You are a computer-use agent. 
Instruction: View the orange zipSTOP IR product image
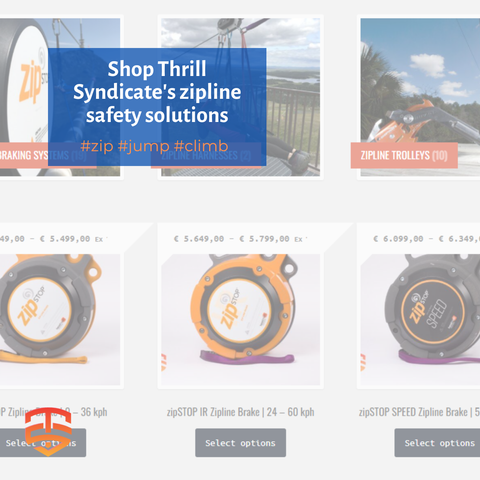(x=240, y=320)
